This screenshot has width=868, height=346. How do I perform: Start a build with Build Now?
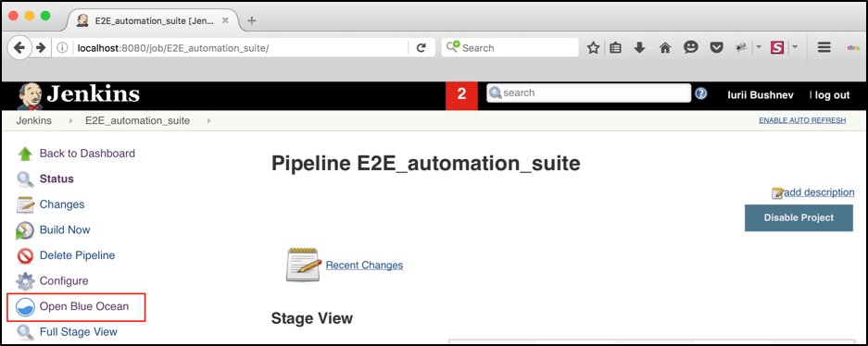65,230
